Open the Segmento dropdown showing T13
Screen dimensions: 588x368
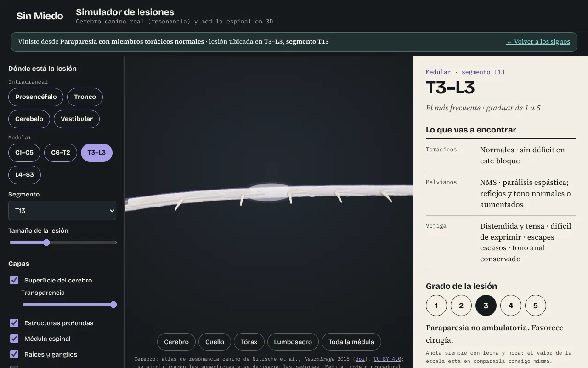coord(62,211)
